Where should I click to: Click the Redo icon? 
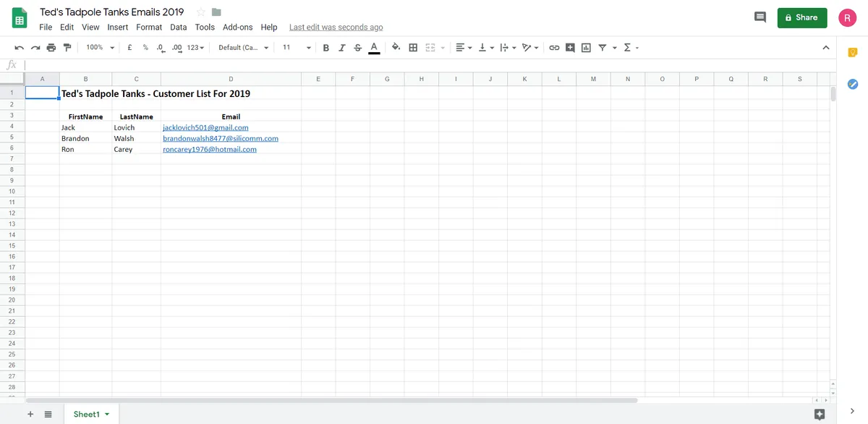(35, 48)
